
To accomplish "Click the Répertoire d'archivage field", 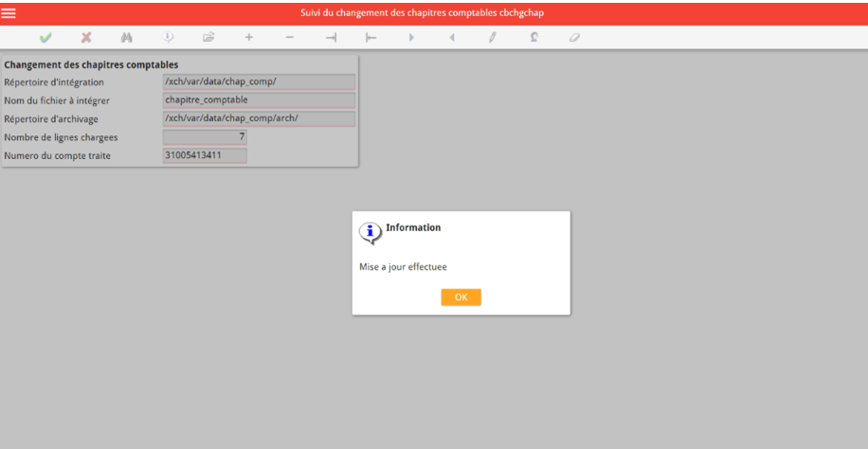I will coord(259,118).
